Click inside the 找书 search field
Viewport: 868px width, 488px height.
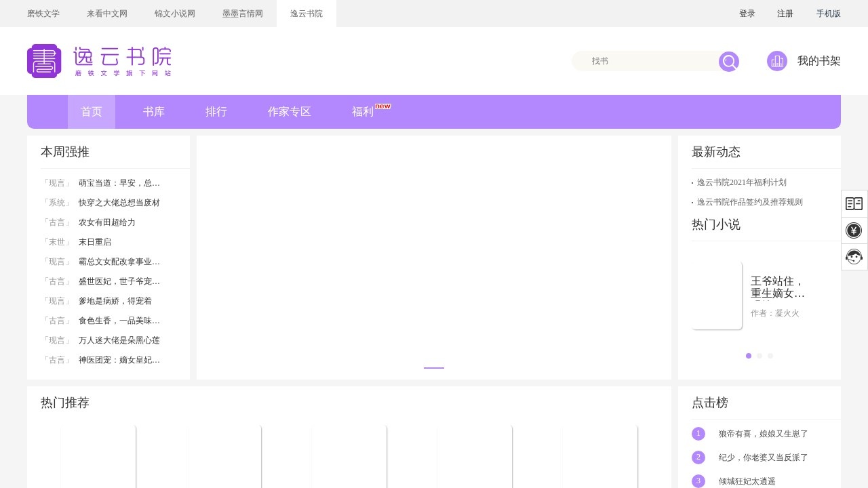coord(644,61)
